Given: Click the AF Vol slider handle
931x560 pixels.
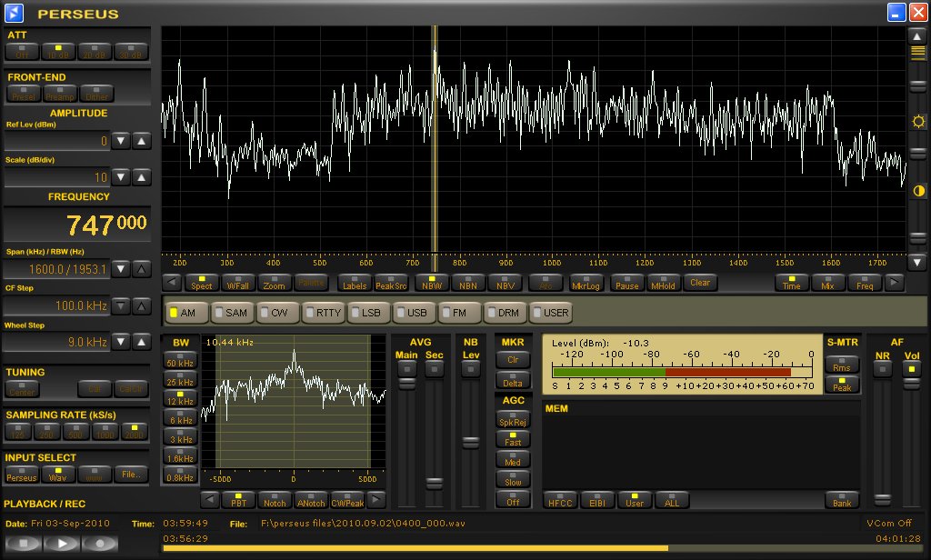Looking at the screenshot, I should click(911, 384).
